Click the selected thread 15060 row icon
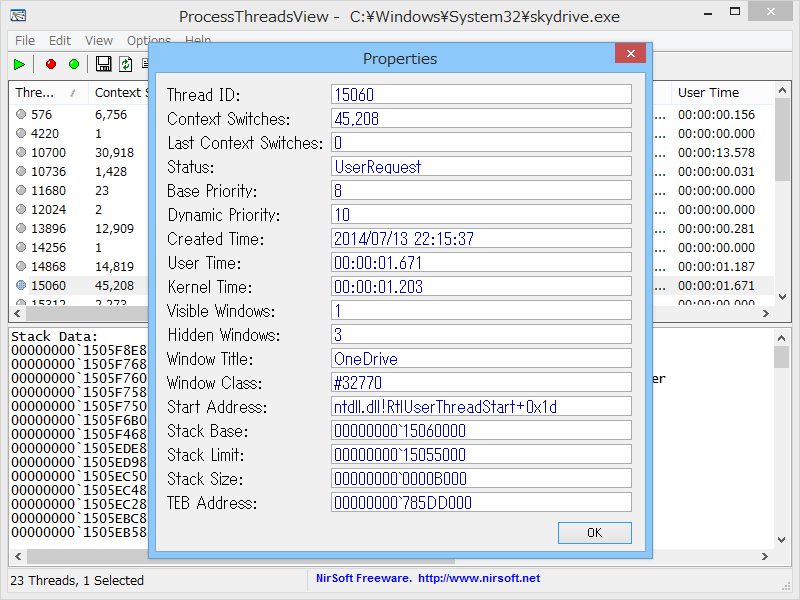800x600 pixels. coord(21,285)
